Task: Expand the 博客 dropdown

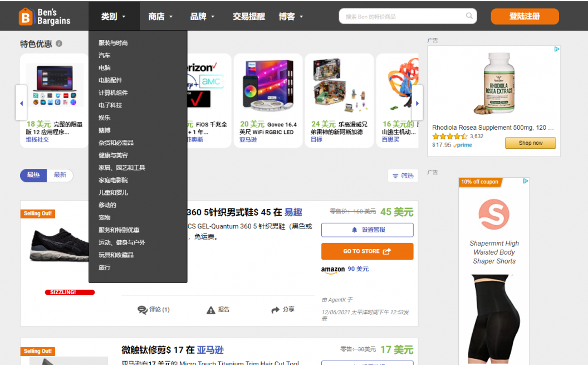Action: coord(291,17)
